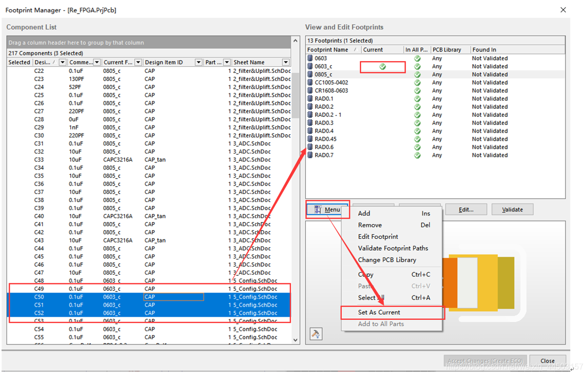Click the Close button at bottom right

[x=548, y=361]
